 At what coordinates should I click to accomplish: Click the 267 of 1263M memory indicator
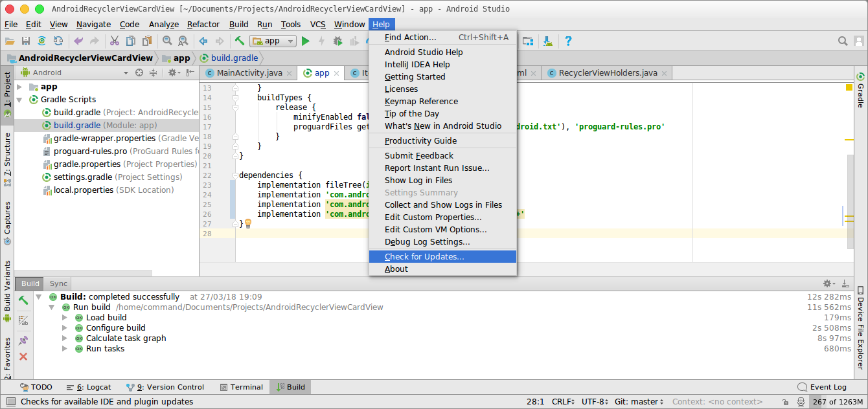click(x=833, y=401)
